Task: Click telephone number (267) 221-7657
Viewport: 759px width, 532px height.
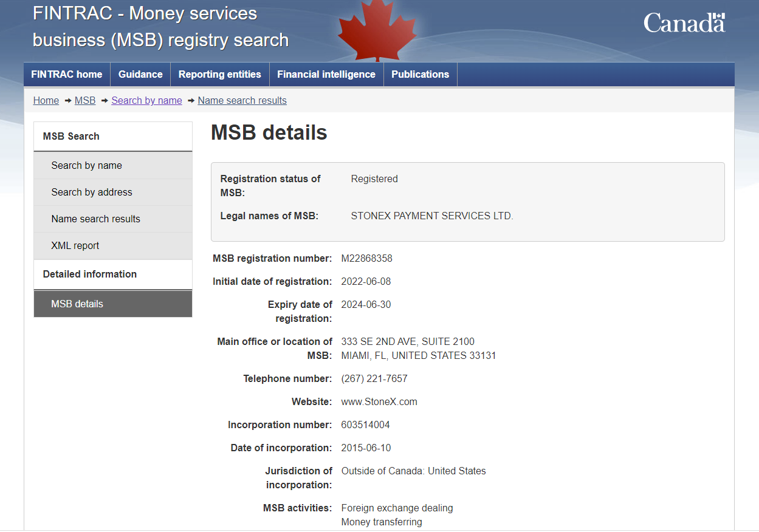Action: 374,378
